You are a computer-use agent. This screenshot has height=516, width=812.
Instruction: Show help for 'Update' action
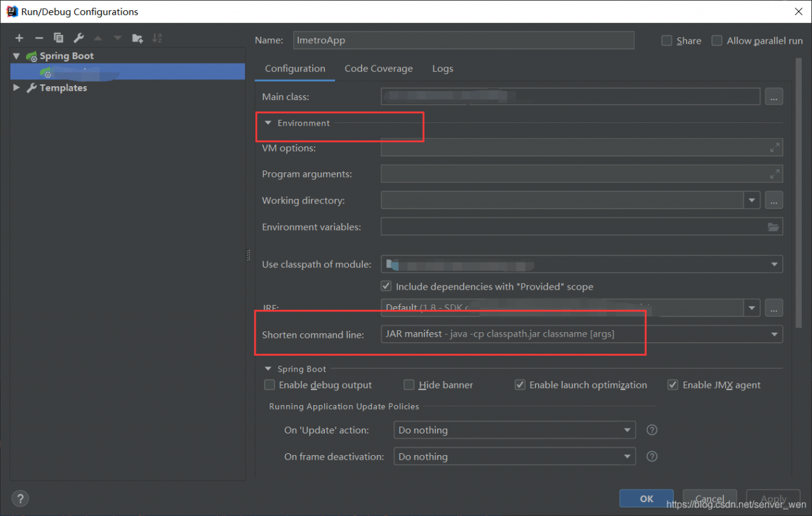coord(652,430)
